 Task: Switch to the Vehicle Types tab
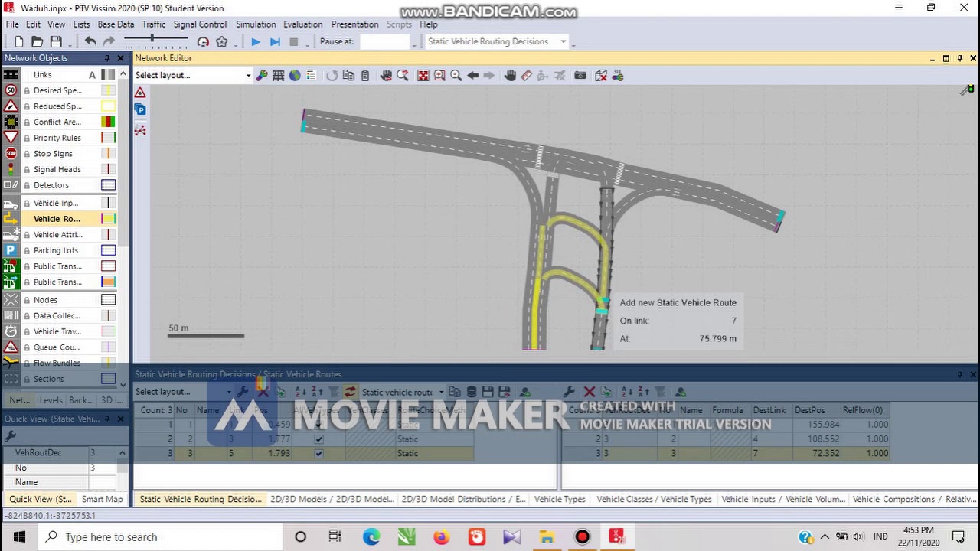560,499
